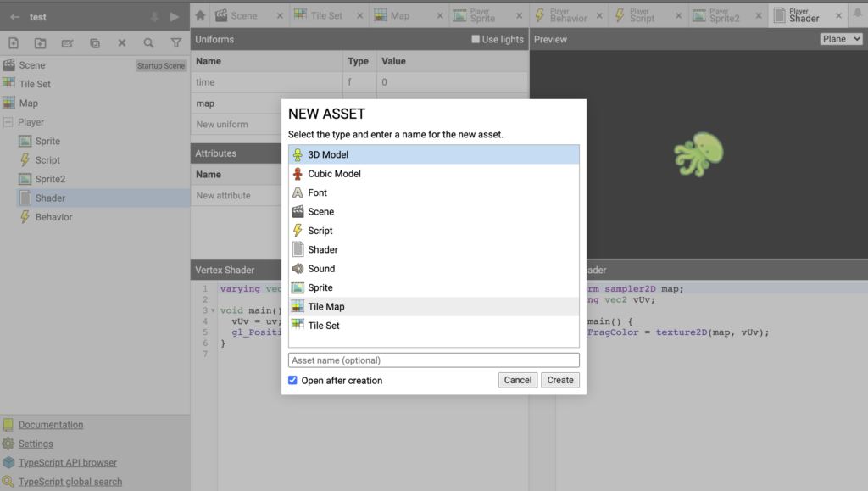Image resolution: width=868 pixels, height=491 pixels.
Task: Select Script asset type in dialog
Action: tap(434, 231)
